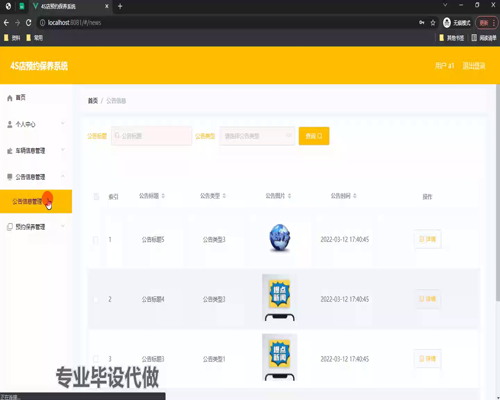Click the localhost address bar
Viewport: 500px width, 400px height.
point(227,23)
